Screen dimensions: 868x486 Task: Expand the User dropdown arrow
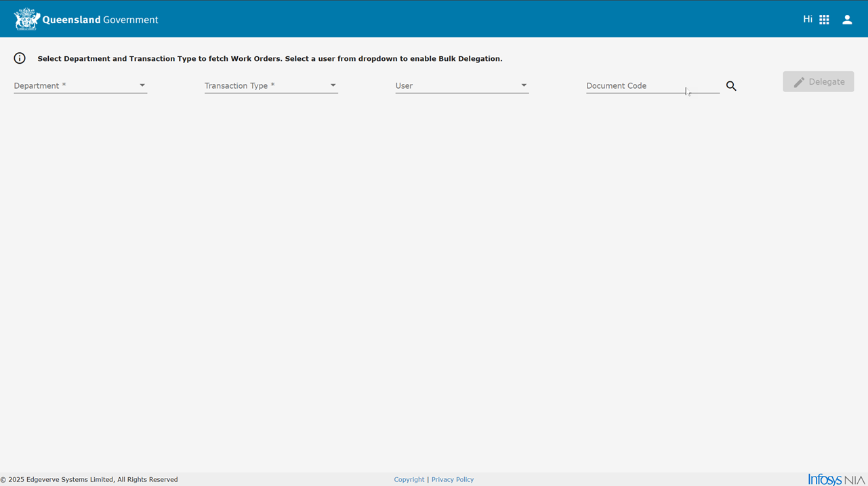[524, 85]
